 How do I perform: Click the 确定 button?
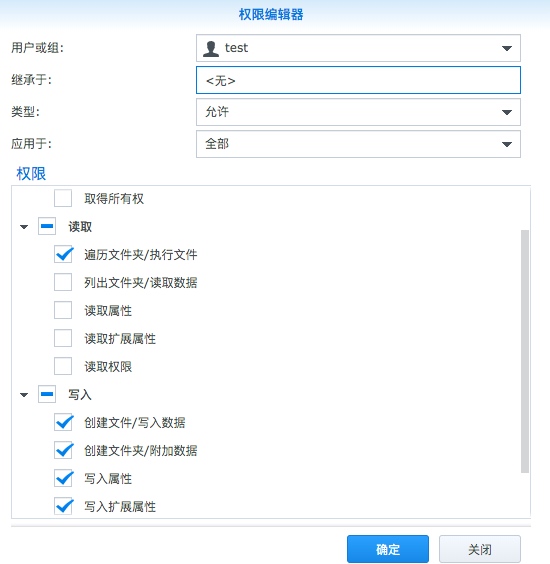click(x=388, y=549)
